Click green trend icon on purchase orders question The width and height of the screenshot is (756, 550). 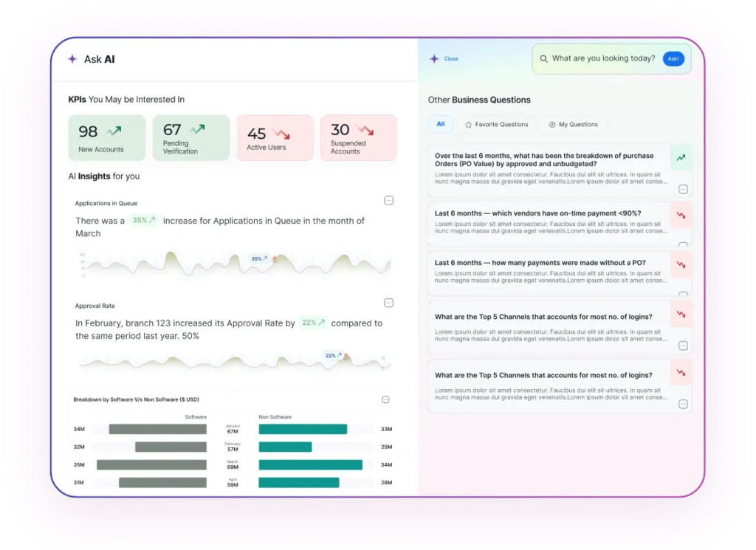click(681, 157)
